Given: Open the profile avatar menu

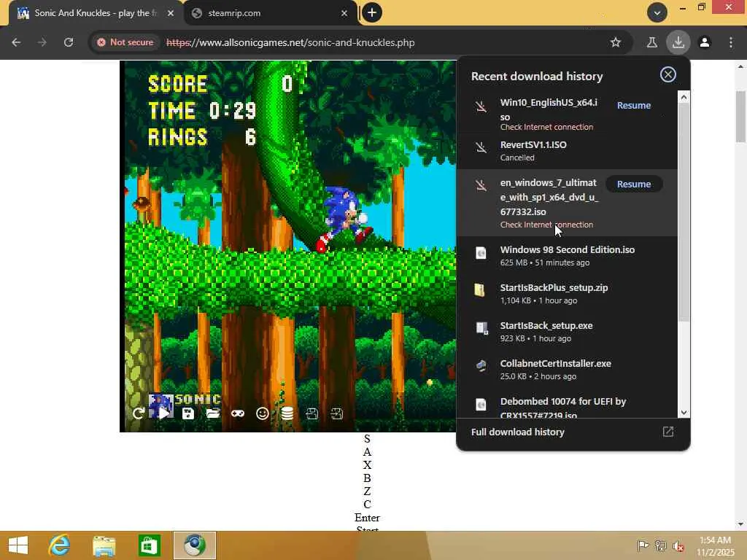Looking at the screenshot, I should [705, 42].
